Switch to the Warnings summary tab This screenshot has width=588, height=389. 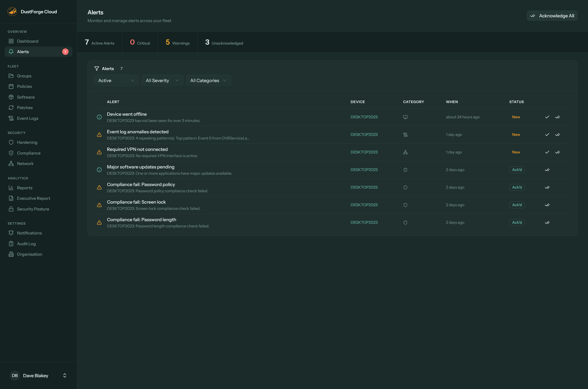(x=178, y=42)
